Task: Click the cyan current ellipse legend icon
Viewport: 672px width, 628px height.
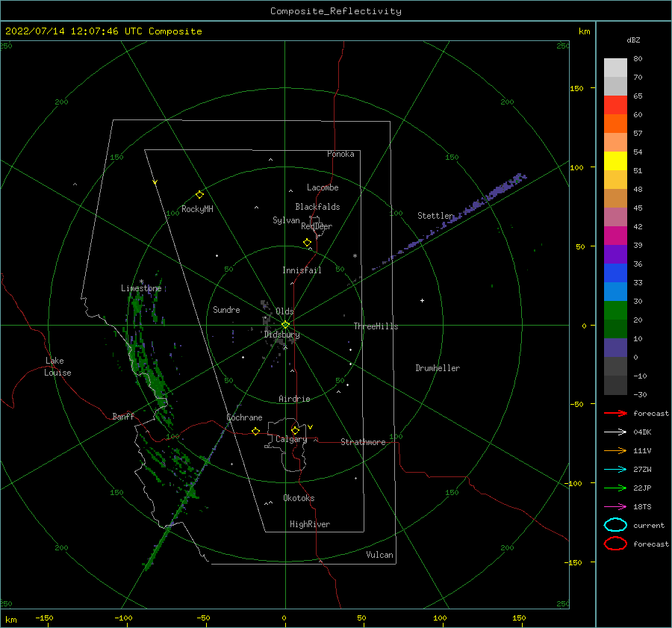Action: tap(615, 525)
